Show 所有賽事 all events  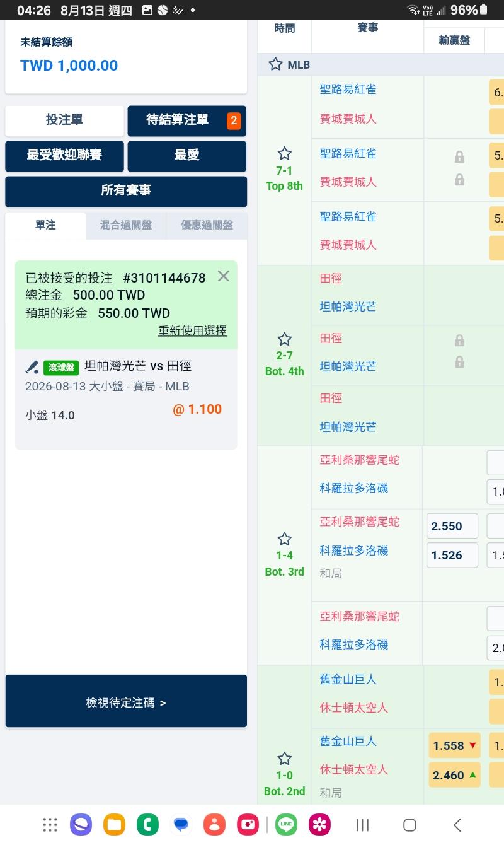coord(126,191)
